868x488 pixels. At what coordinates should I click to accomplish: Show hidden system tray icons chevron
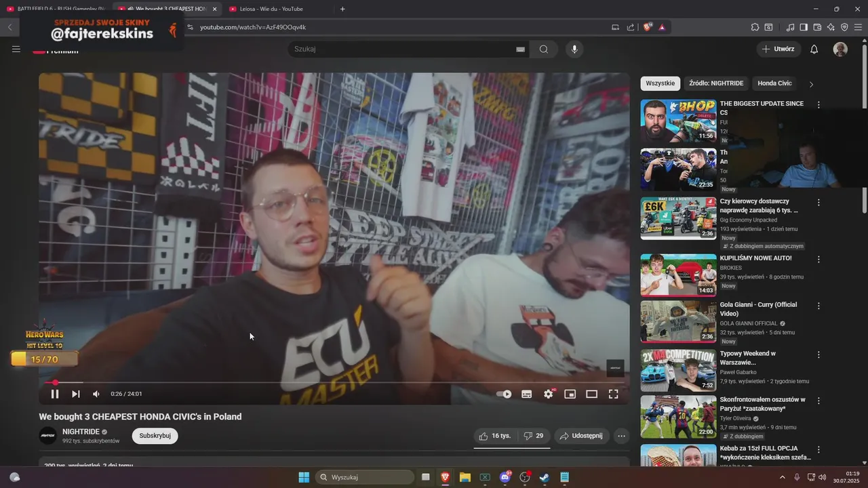coord(783,477)
